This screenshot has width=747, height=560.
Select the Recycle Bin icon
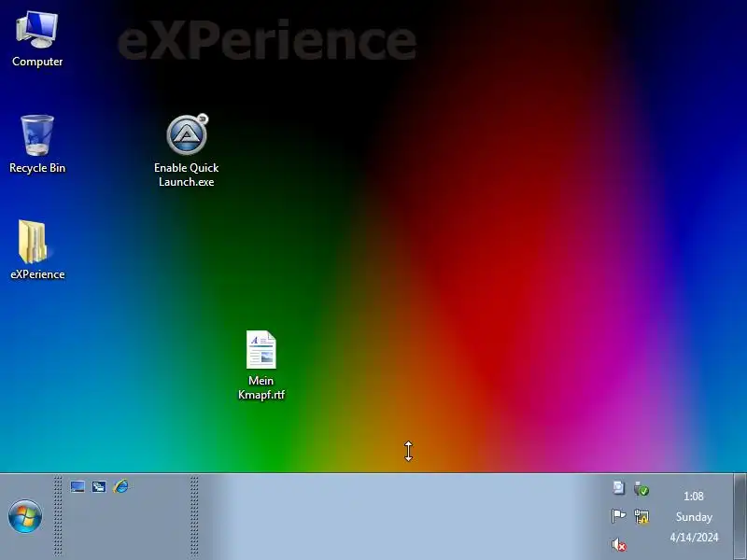point(37,145)
